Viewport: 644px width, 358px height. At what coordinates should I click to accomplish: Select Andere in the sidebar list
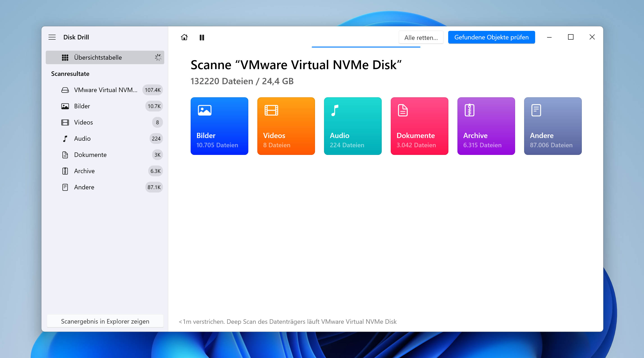click(105, 187)
